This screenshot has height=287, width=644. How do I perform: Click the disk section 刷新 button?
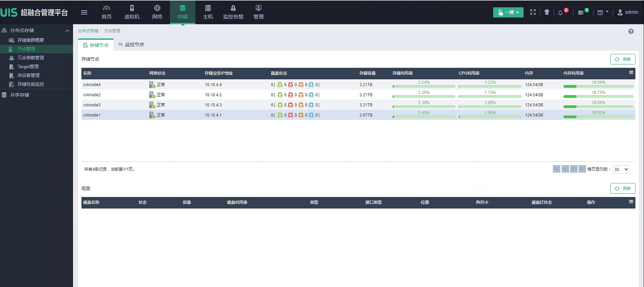(x=623, y=188)
